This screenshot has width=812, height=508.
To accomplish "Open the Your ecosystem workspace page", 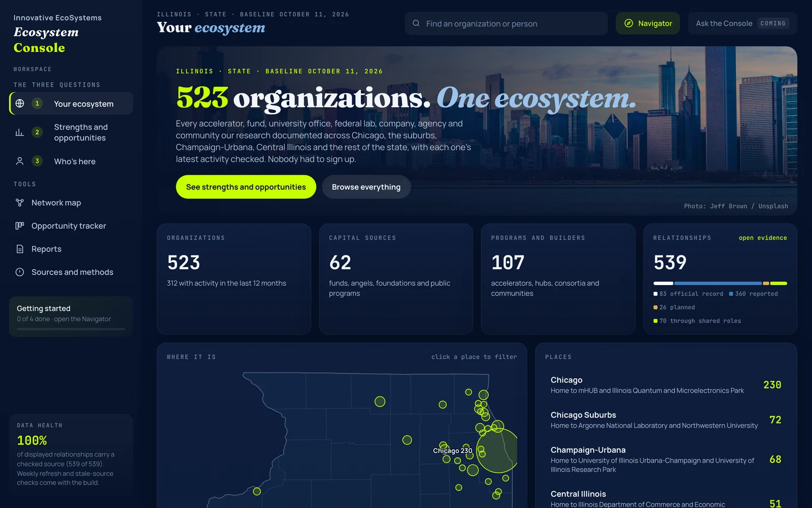I will (x=72, y=104).
